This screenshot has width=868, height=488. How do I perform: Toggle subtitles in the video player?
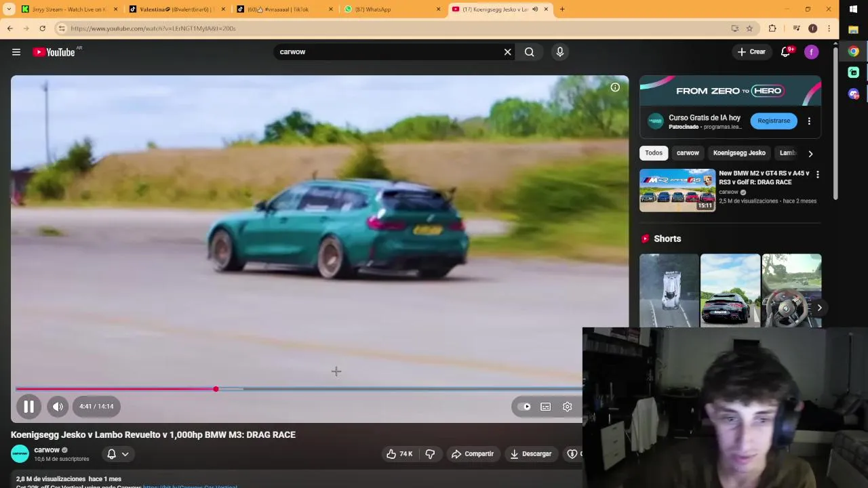pos(545,407)
